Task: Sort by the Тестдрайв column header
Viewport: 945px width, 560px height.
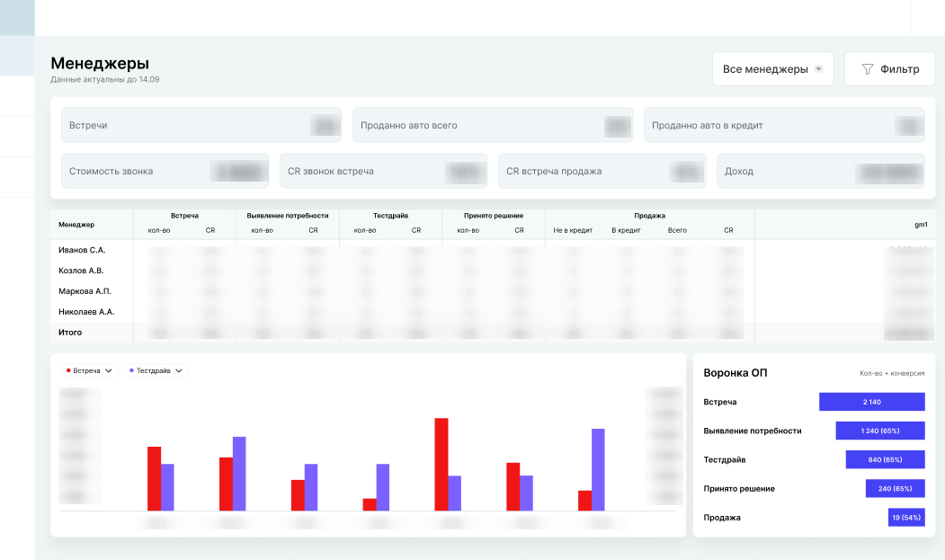Action: pyautogui.click(x=390, y=216)
